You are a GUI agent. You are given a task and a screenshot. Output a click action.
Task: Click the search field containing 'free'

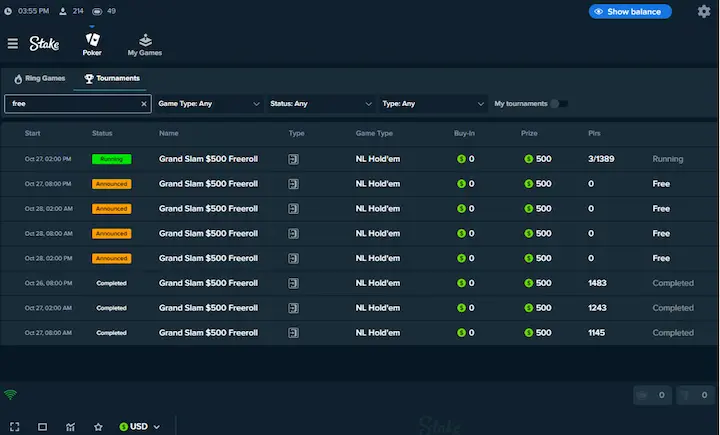[70, 104]
